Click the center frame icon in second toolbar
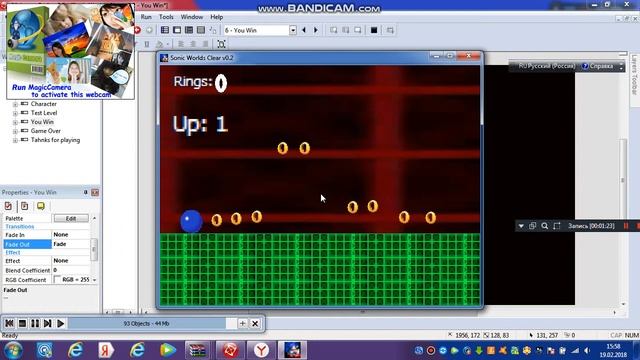The image size is (640, 360). [x=221, y=44]
